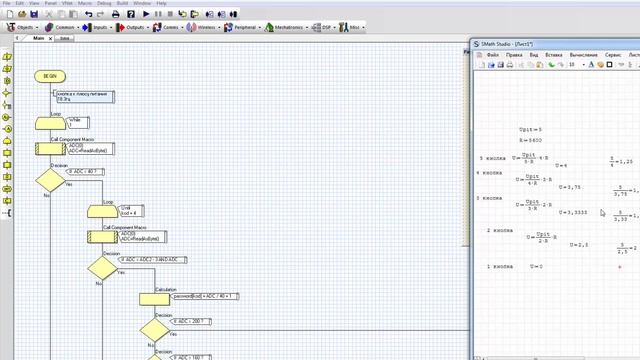This screenshot has width=640, height=360.
Task: Select the Comment brace icon in palette
Action: click(x=7, y=213)
